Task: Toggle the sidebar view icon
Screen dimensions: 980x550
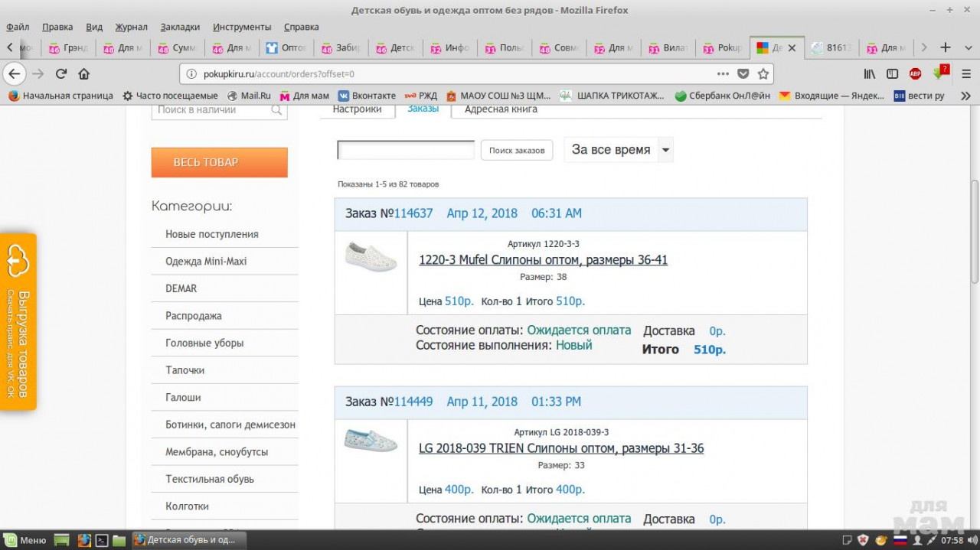Action: coord(892,74)
